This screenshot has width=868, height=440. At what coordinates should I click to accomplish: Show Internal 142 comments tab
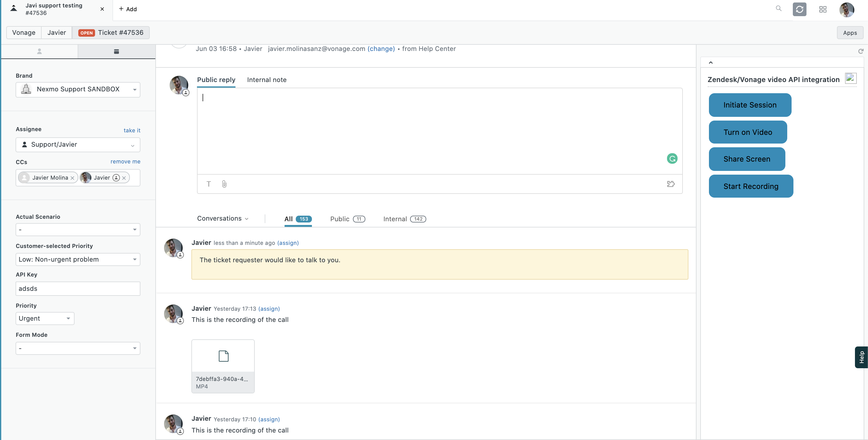tap(404, 219)
